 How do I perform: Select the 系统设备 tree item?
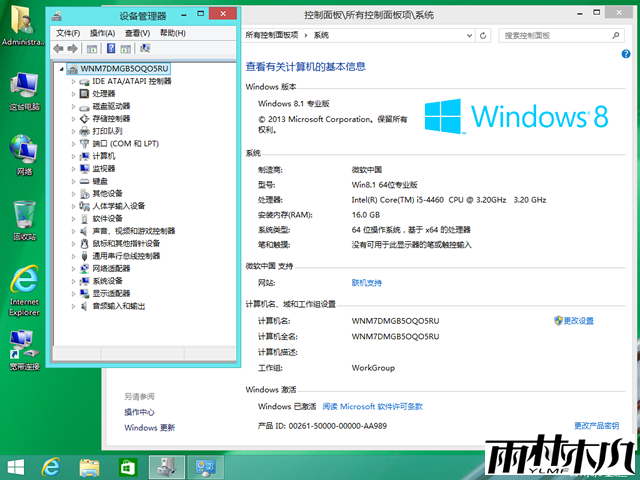(108, 281)
